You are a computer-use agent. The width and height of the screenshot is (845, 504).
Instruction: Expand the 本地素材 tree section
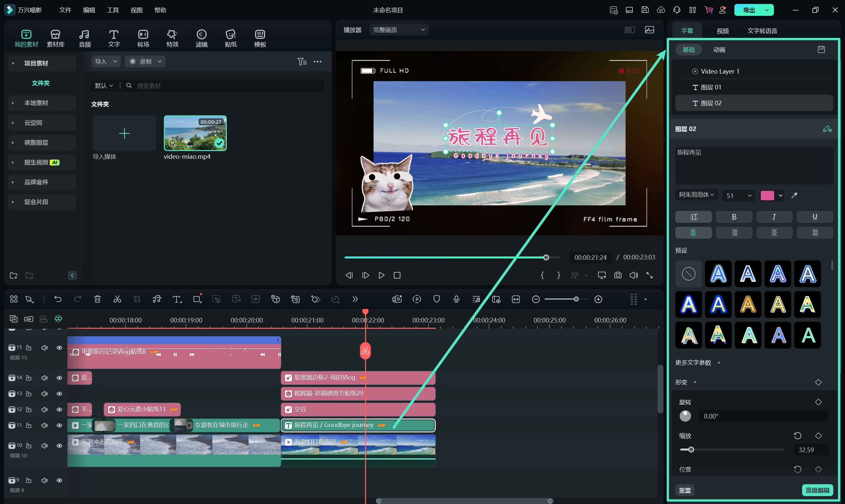[13, 103]
